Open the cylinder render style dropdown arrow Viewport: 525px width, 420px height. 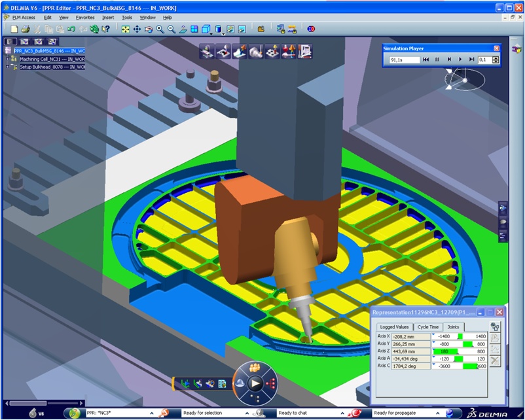223,34
